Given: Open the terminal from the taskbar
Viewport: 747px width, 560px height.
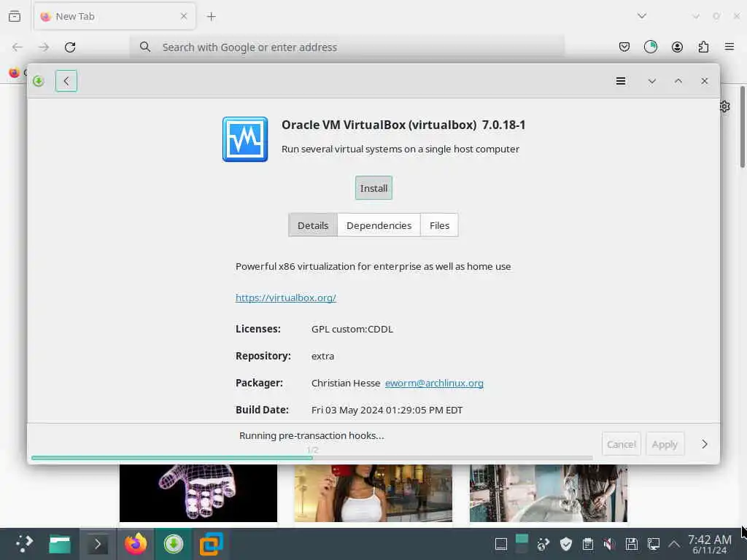Looking at the screenshot, I should click(97, 544).
